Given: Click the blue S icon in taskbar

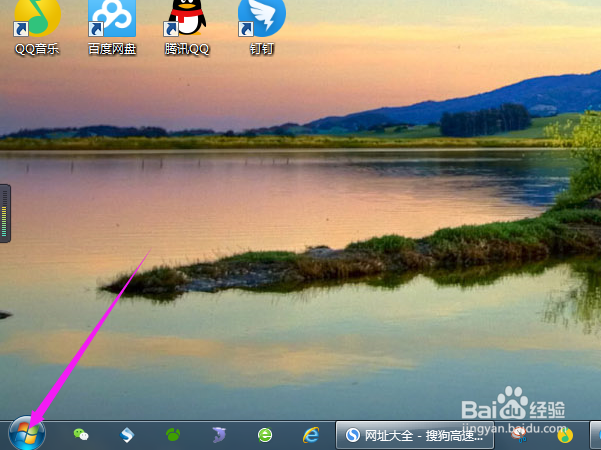Looking at the screenshot, I should click(x=127, y=435).
